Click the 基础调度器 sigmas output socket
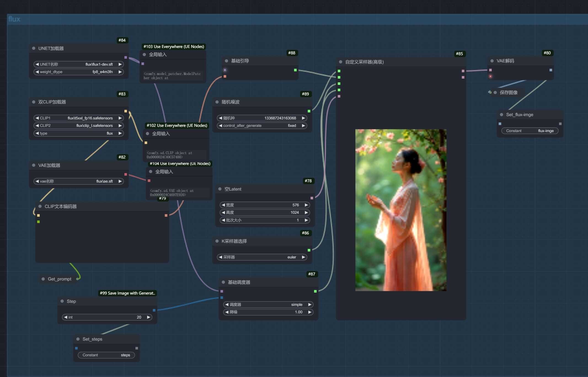The width and height of the screenshot is (588, 377). point(315,291)
